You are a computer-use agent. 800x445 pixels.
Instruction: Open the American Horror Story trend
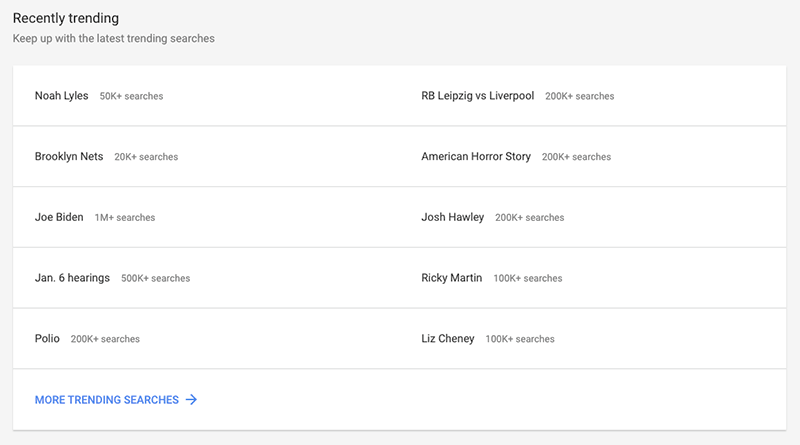[x=476, y=157]
